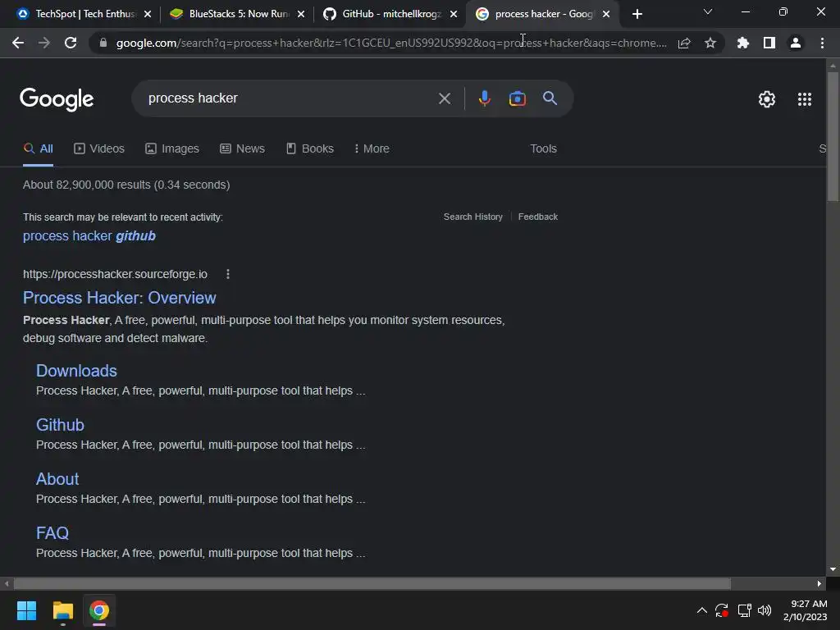Click the forward navigation arrow
The image size is (840, 630).
click(x=44, y=43)
